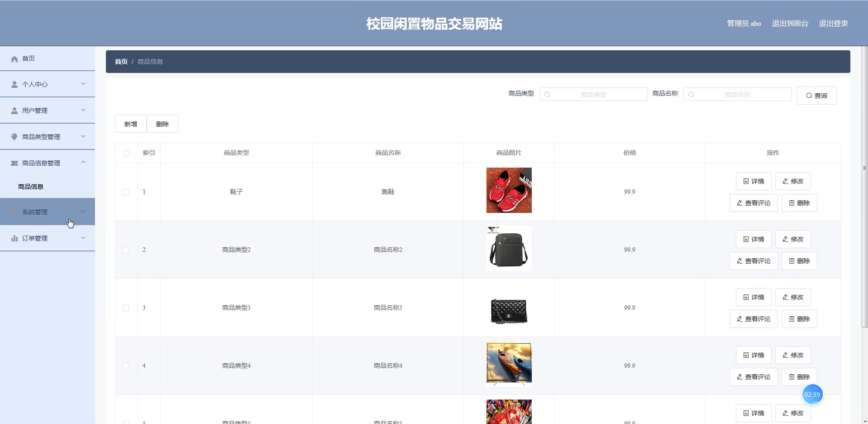Expand the 个人中心 menu chevron

tap(83, 84)
